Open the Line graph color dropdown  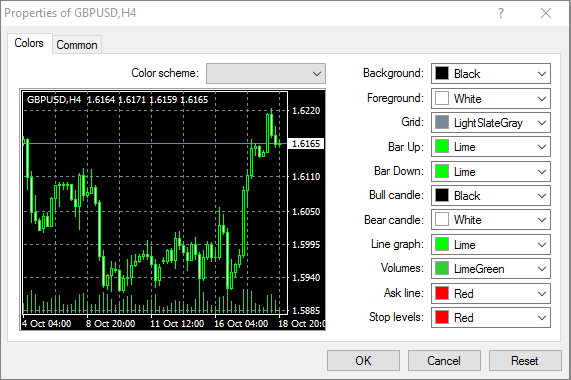[x=491, y=244]
